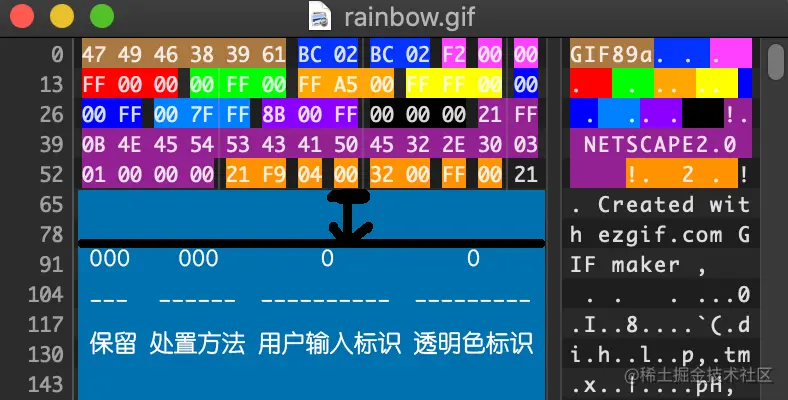Click hex byte 03 ending offset row 39
The image size is (788, 400).
coord(526,145)
